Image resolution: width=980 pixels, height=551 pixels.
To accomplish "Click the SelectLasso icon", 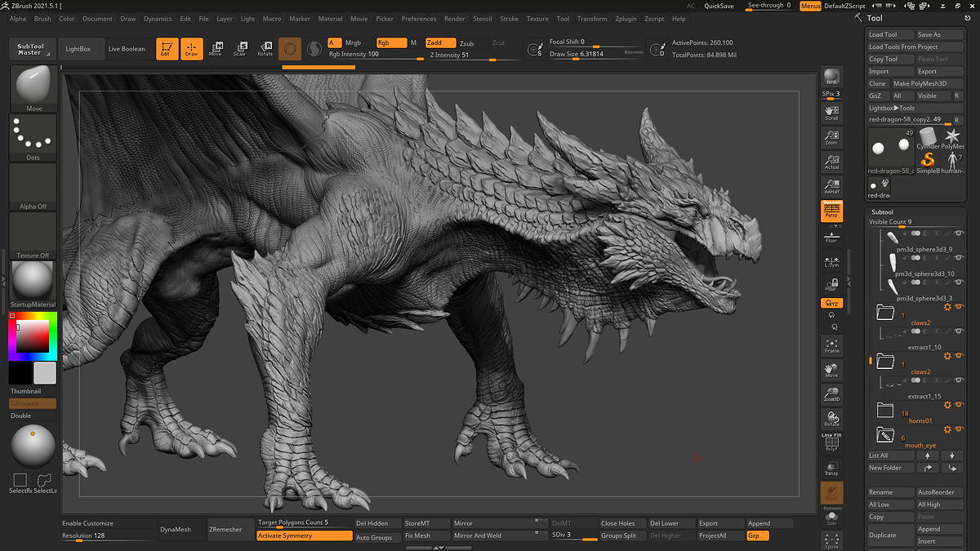I will (x=45, y=483).
